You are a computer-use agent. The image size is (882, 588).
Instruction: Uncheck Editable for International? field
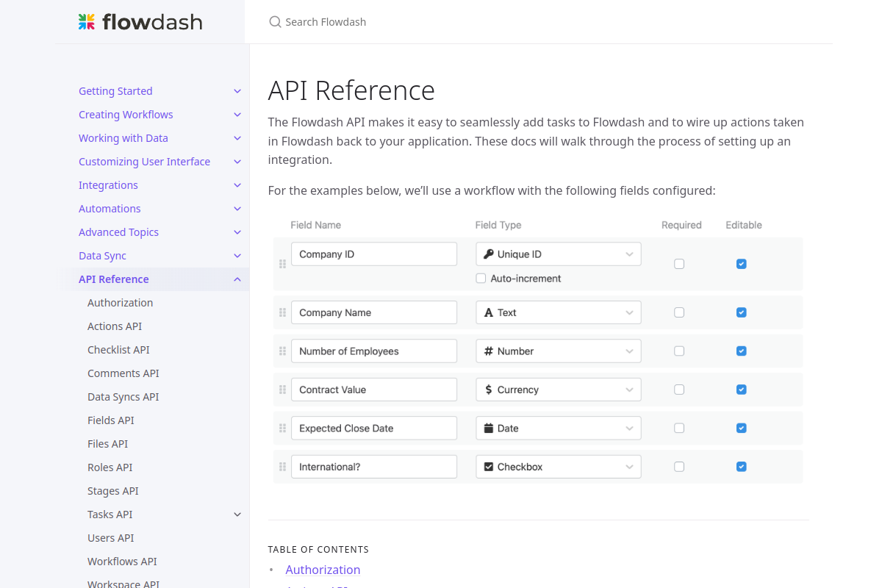pyautogui.click(x=742, y=467)
